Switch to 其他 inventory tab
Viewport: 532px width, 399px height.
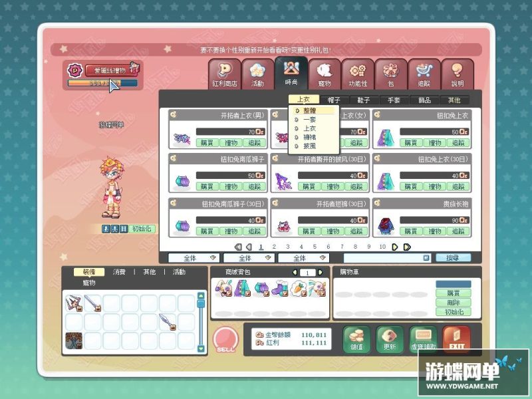click(x=149, y=272)
